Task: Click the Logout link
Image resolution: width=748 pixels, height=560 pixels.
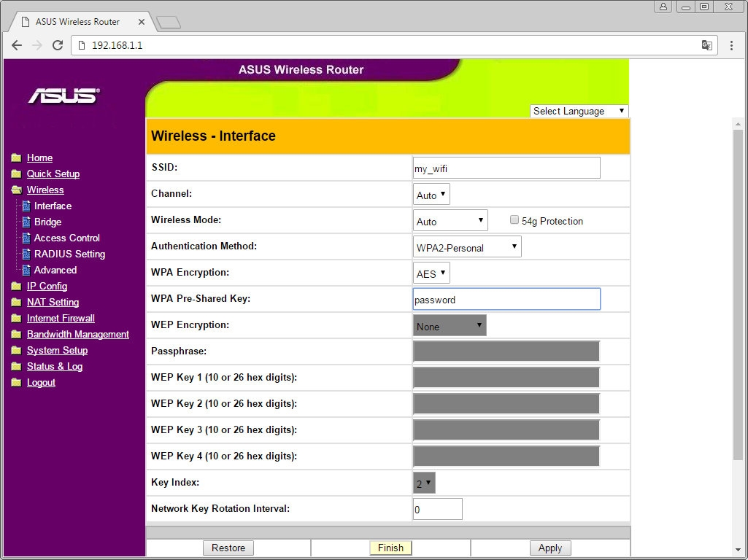Action: 41,382
